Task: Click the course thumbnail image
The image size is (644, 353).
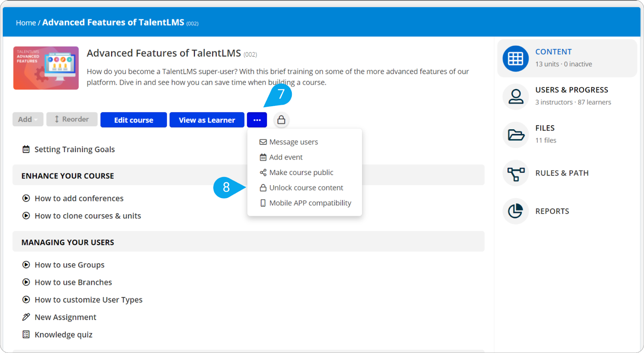Action: click(46, 68)
